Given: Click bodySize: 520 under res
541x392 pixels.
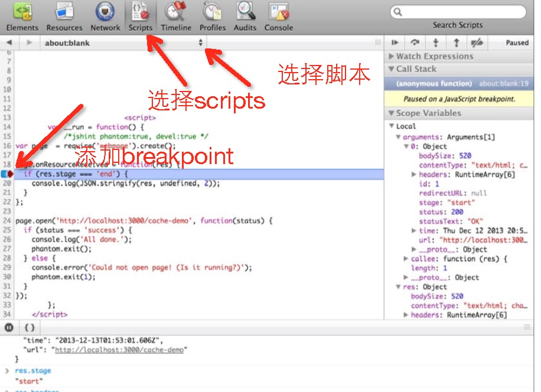Looking at the screenshot, I should coord(437,296).
